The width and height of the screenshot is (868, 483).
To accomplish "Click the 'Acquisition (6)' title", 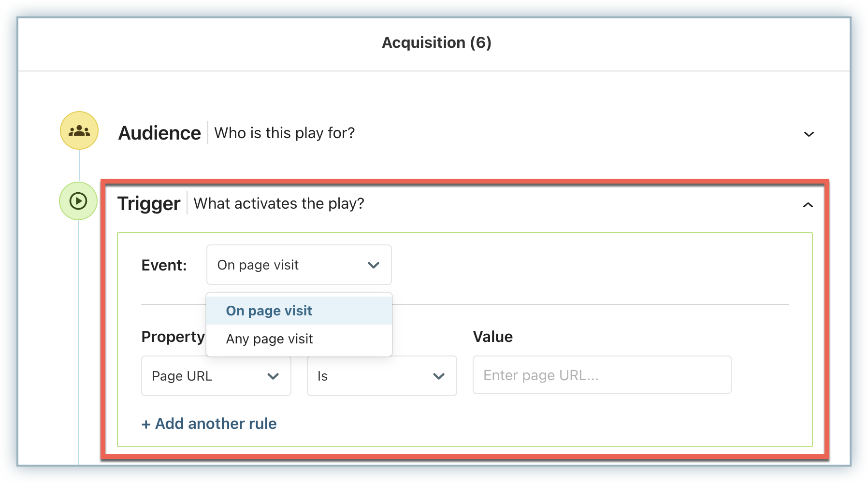I will tap(436, 43).
